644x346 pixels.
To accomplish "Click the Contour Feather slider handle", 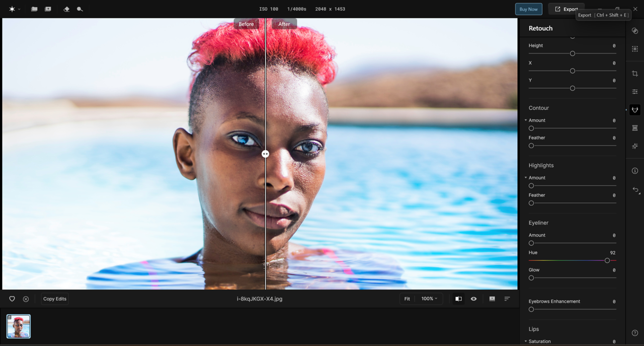I will pyautogui.click(x=531, y=146).
